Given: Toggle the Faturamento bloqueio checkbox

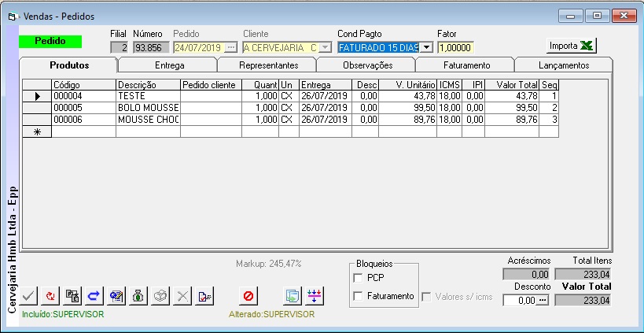Looking at the screenshot, I should coord(359,296).
